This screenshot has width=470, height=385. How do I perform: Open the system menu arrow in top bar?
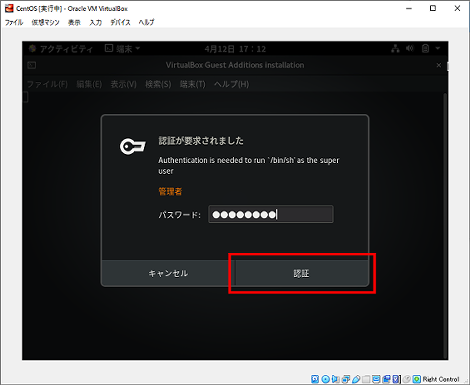pyautogui.click(x=438, y=49)
